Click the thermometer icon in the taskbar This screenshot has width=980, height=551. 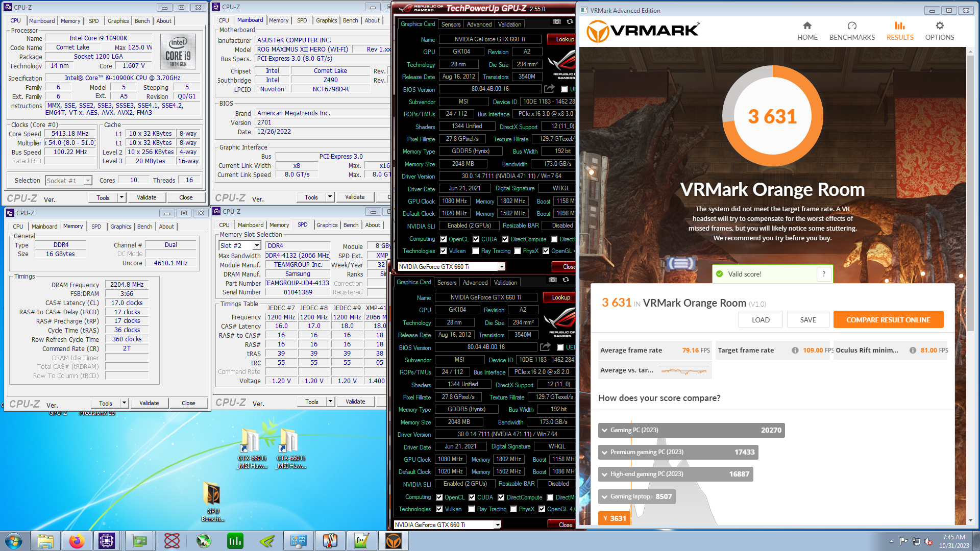tap(330, 541)
